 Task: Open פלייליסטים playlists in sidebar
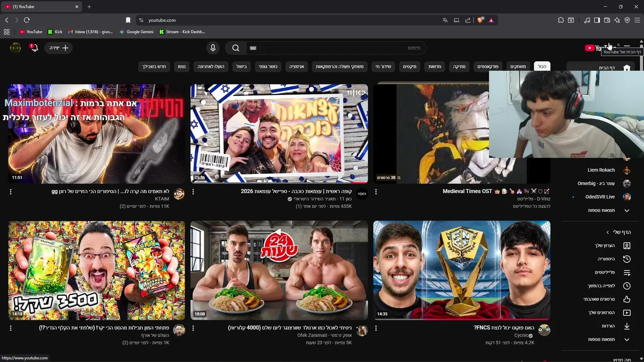[601, 273]
